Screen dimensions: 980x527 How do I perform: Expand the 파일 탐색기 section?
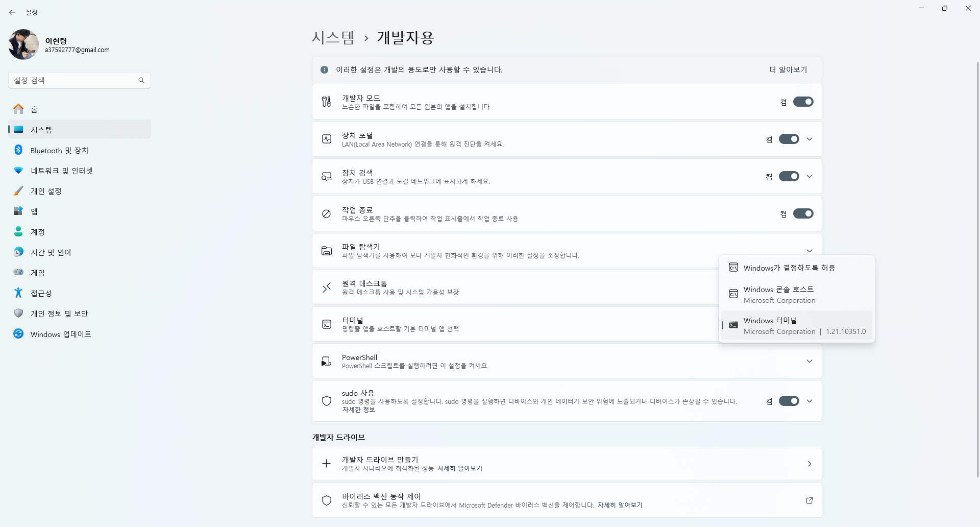click(810, 250)
